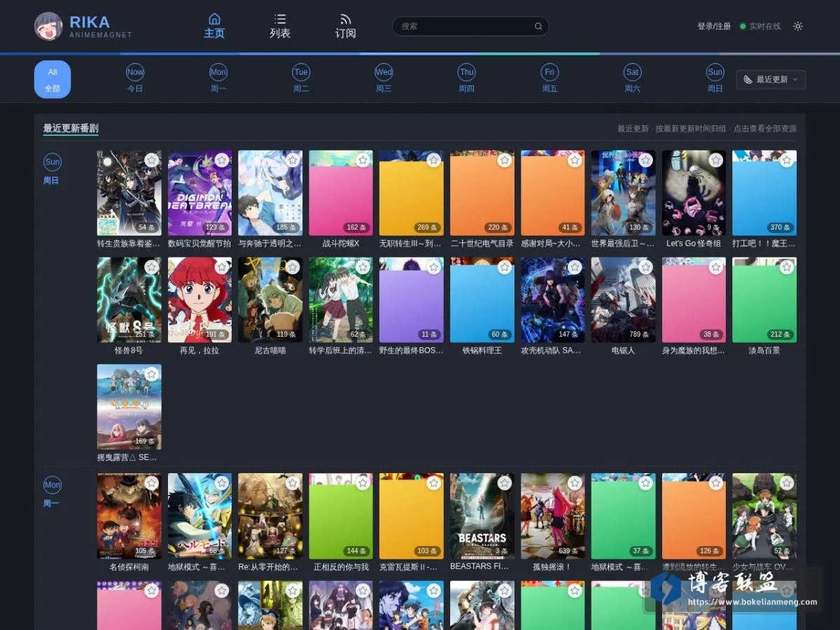Favorite star on 铁锅料理王 card
Screen dimensions: 840x630
[x=505, y=267]
